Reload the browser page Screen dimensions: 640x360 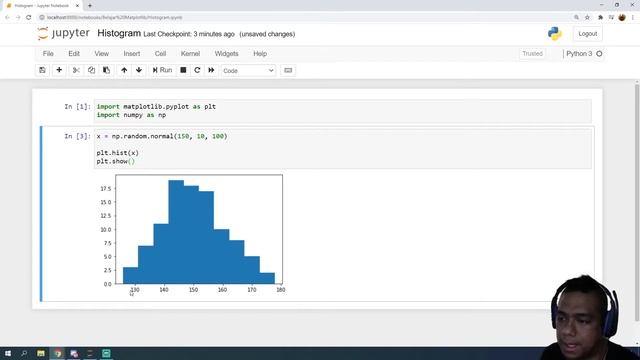[x=29, y=18]
